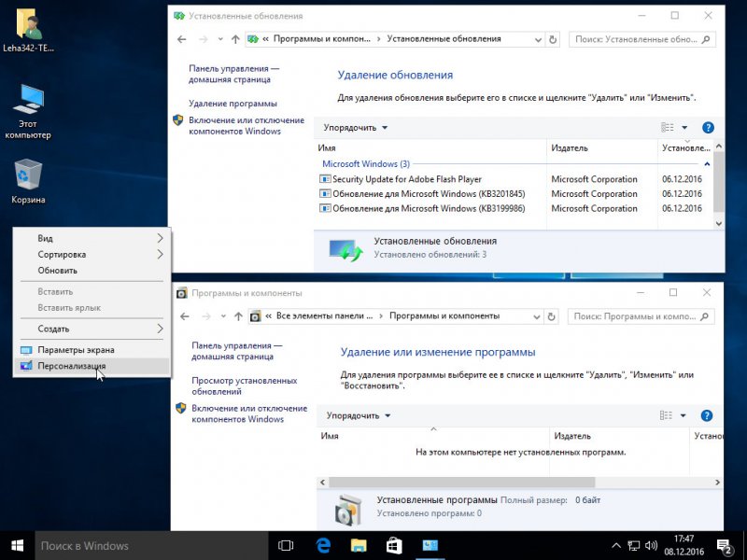Open the Action Center notifications icon

(x=725, y=546)
